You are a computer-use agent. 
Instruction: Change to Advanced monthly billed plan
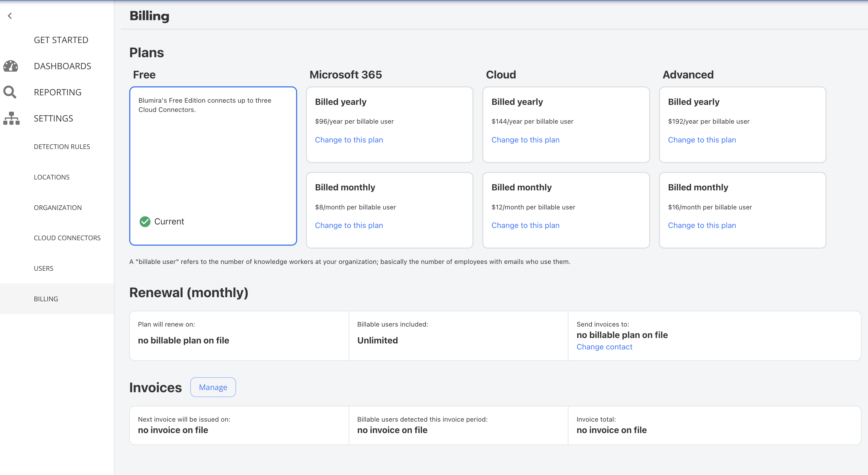click(701, 225)
